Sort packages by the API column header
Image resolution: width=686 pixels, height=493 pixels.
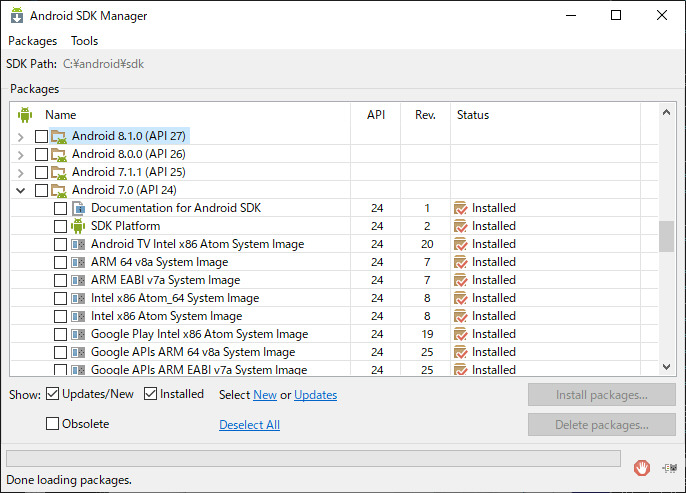click(376, 115)
